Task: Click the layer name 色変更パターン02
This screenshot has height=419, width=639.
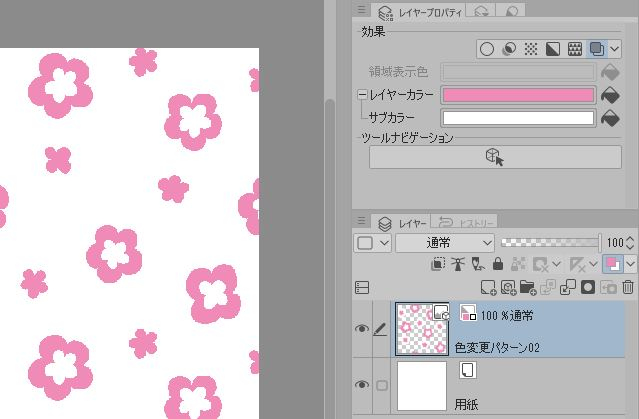Action: pos(497,348)
